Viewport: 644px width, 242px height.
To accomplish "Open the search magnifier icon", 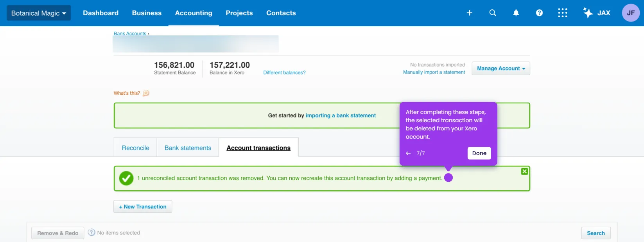I will [x=493, y=13].
